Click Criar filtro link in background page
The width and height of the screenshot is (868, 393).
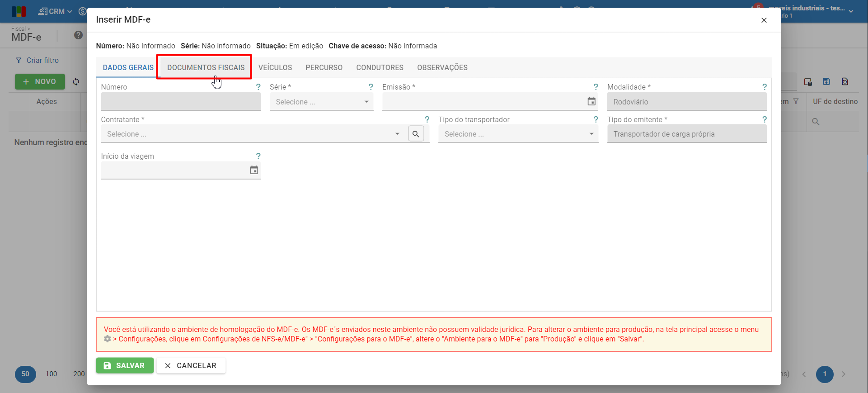(x=38, y=60)
